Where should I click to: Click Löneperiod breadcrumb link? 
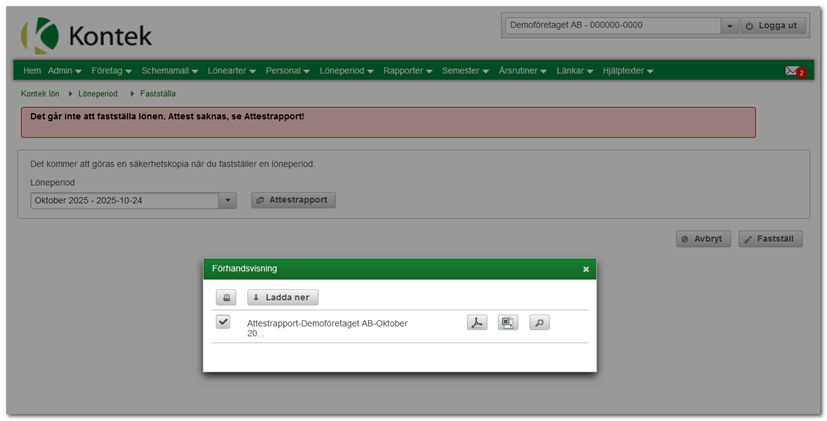98,93
